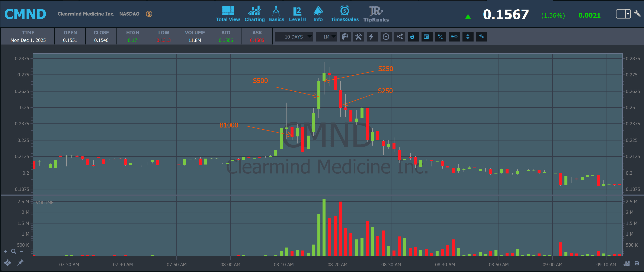The image size is (644, 272).
Task: Click the crosshair target icon
Action: (x=7, y=263)
